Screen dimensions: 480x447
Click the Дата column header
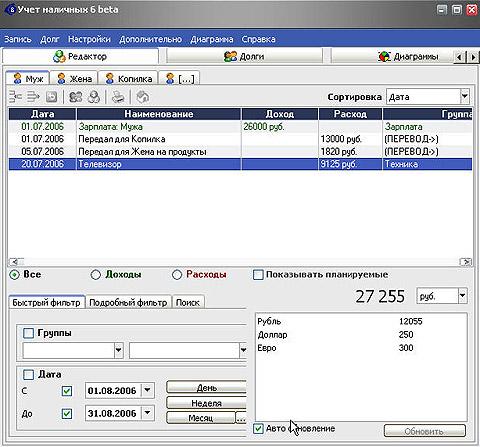42,114
